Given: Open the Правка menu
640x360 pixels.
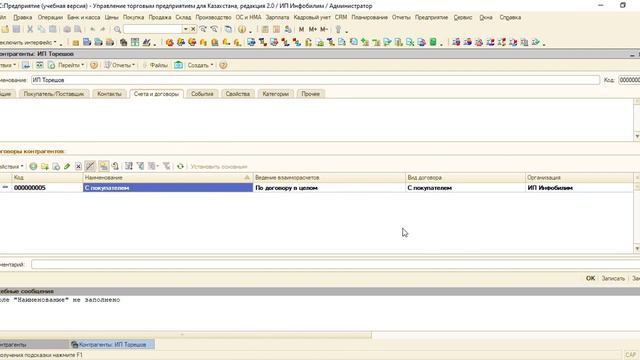Looking at the screenshot, I should [x=22, y=18].
